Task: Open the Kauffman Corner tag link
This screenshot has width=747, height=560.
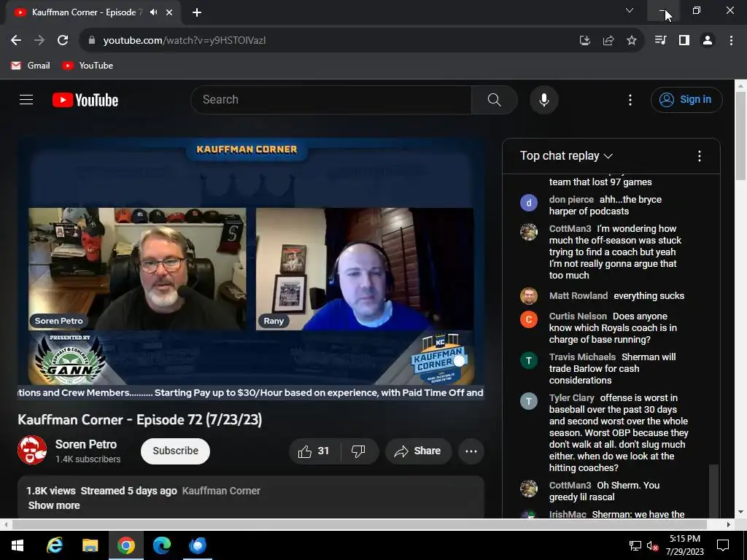Action: (x=221, y=491)
